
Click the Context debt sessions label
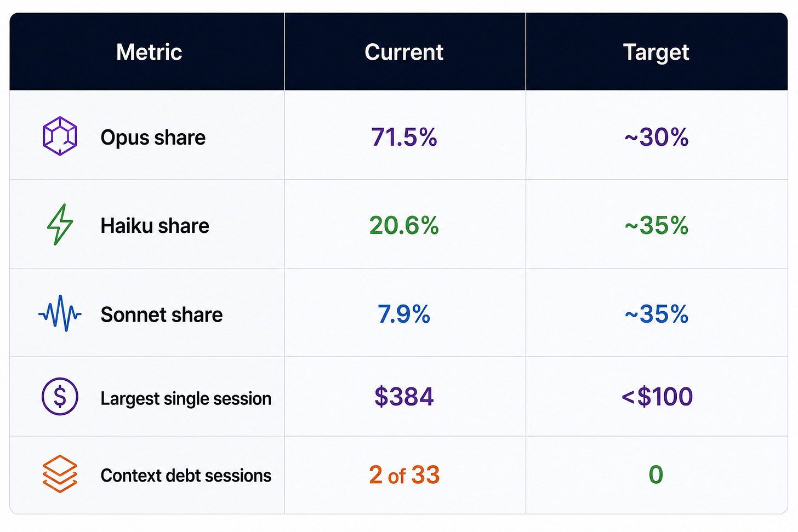(x=186, y=476)
